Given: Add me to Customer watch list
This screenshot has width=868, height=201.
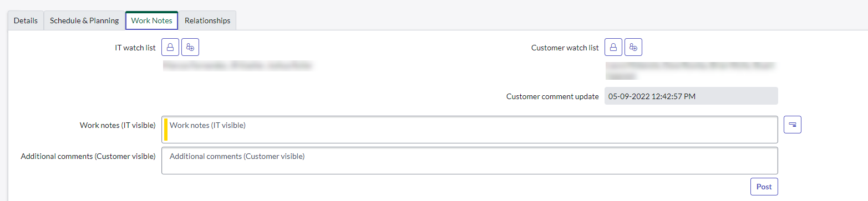Looking at the screenshot, I should (633, 48).
